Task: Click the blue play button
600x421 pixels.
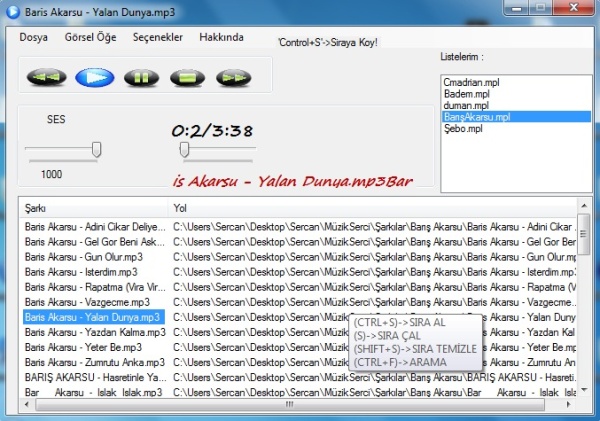Action: click(x=95, y=78)
